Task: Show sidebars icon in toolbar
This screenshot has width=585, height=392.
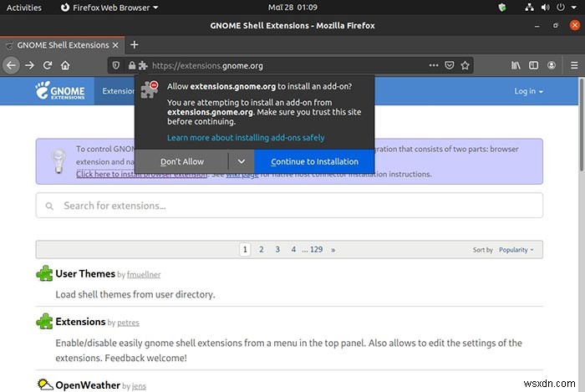Action: point(533,66)
